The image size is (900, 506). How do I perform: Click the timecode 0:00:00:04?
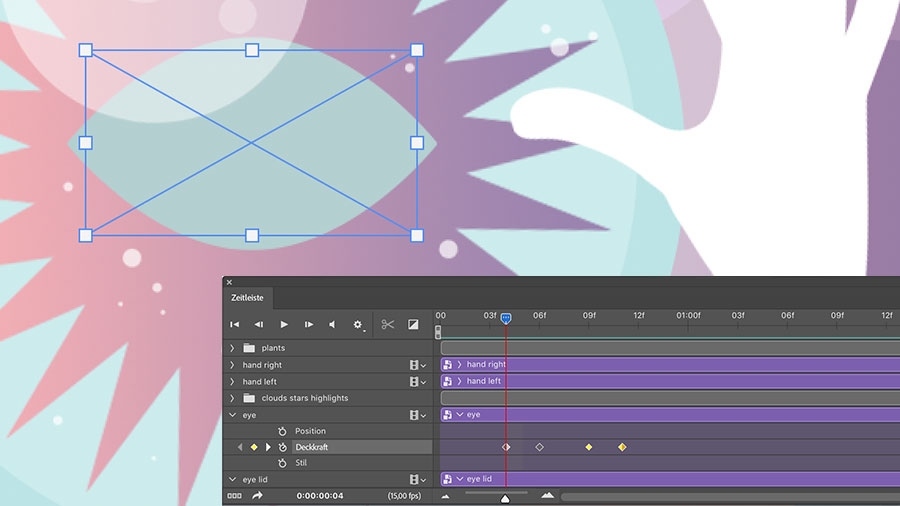point(320,496)
